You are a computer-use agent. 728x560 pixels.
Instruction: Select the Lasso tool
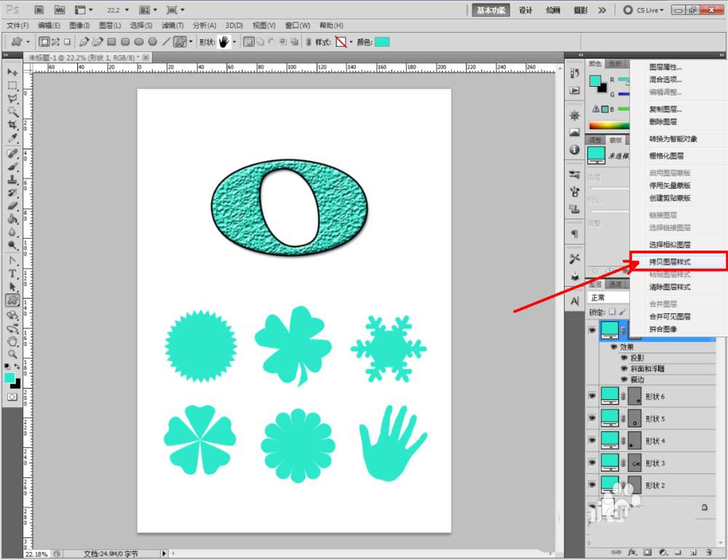pyautogui.click(x=12, y=98)
